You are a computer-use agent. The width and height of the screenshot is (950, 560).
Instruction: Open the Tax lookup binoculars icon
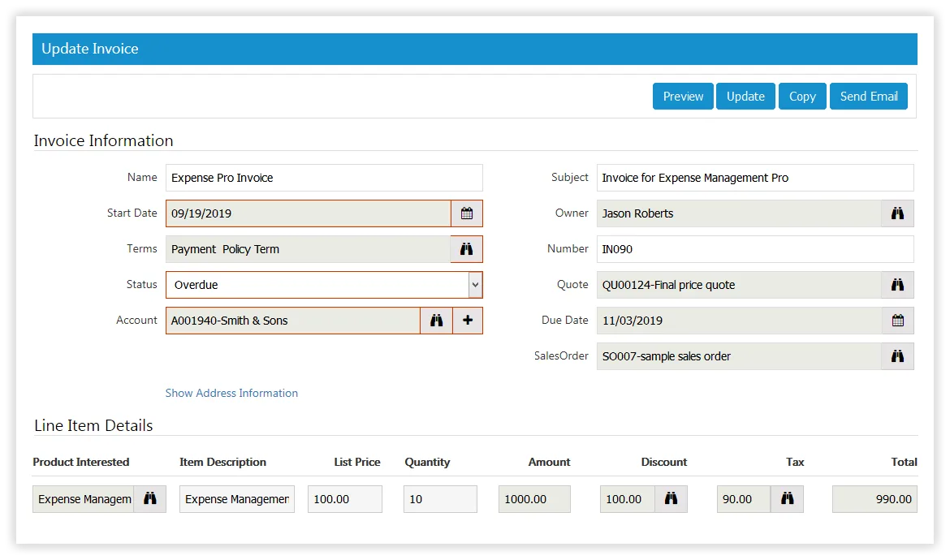click(x=787, y=499)
